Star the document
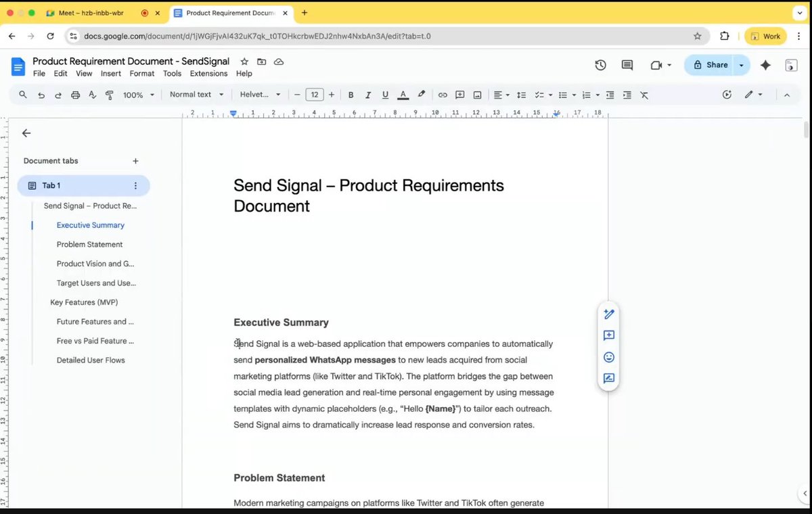812x514 pixels. (x=244, y=62)
